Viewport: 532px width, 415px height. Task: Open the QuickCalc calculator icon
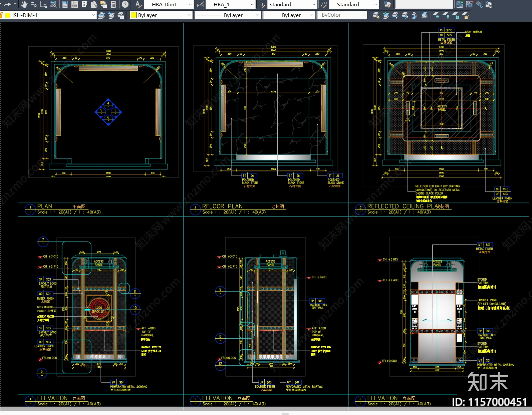tap(113, 4)
